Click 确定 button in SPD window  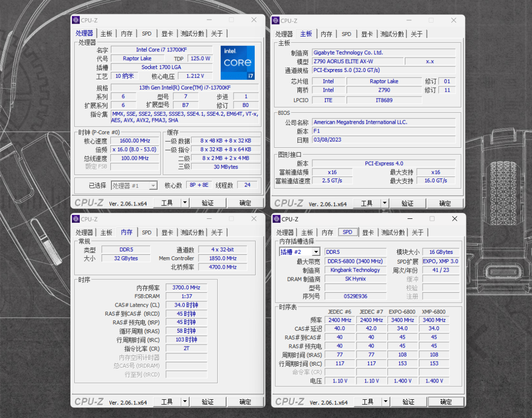tap(446, 402)
